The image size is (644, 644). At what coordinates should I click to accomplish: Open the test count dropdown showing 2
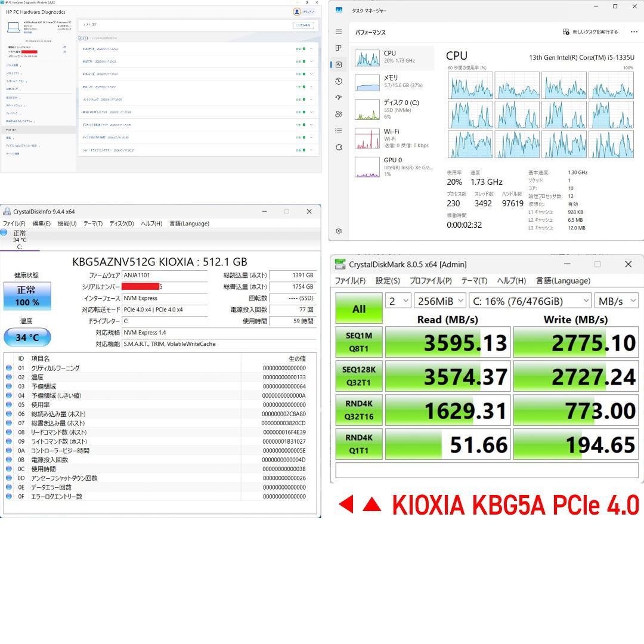click(398, 301)
